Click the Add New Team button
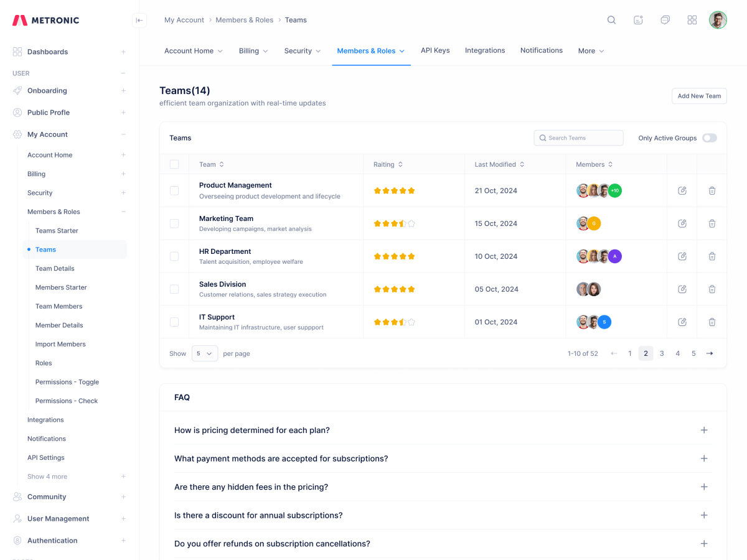Viewport: 747px width, 560px height. [699, 96]
